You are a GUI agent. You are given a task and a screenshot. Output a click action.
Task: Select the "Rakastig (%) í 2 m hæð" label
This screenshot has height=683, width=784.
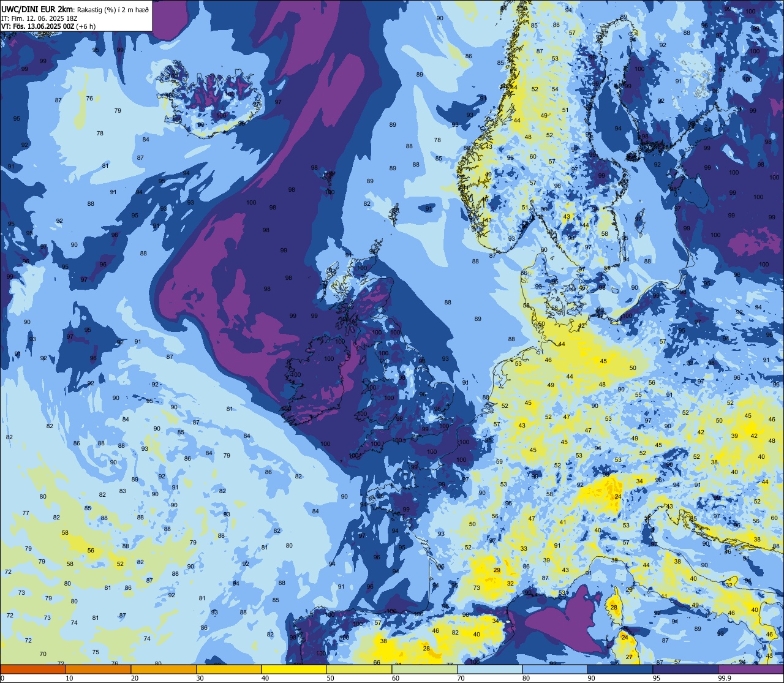coord(112,9)
